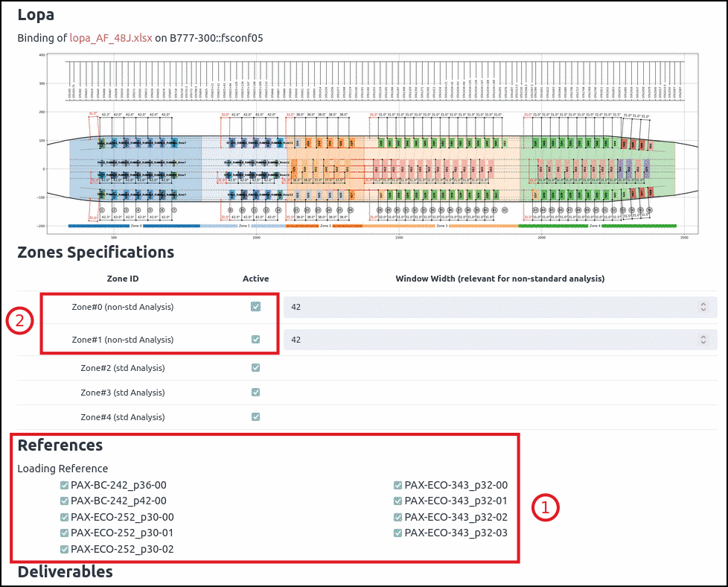
Task: Disable the PAX-ECO-252_p30-02 reference checkbox
Action: point(64,549)
